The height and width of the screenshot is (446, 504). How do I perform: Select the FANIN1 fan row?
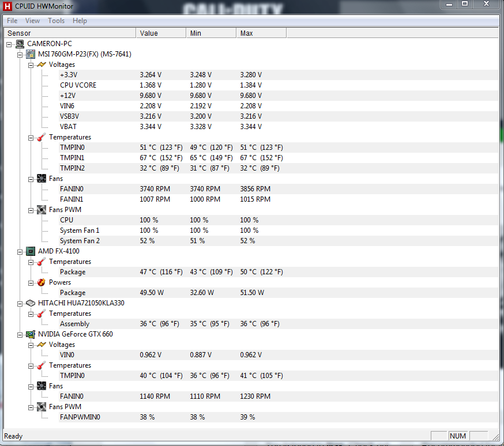pyautogui.click(x=279, y=199)
